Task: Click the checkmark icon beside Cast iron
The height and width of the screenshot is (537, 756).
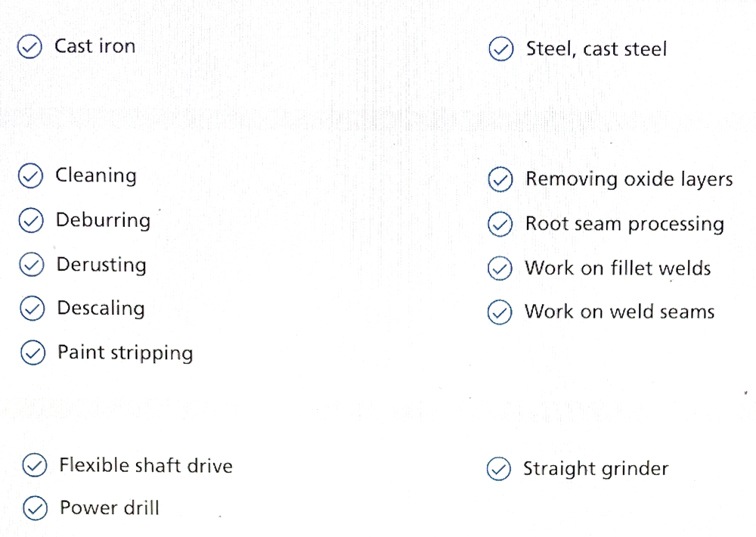Action: [30, 47]
